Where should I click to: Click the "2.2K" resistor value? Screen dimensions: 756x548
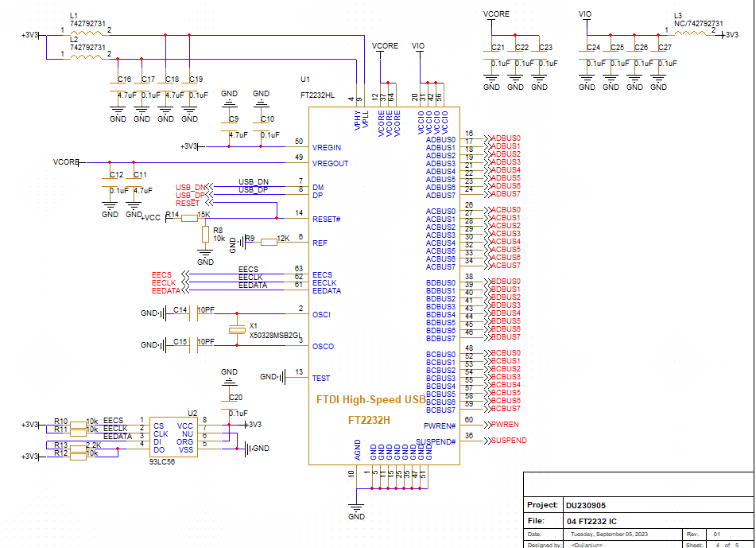point(94,445)
